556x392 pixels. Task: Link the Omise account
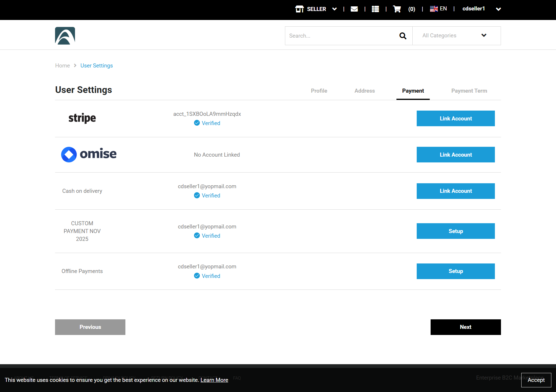click(x=456, y=155)
